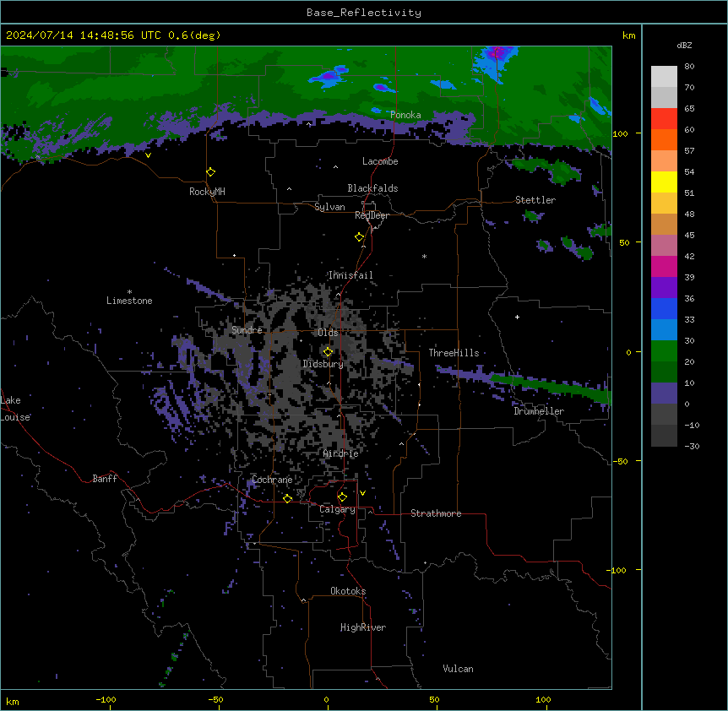Pick the red swatch in the dBZ legend
This screenshot has width=728, height=711.
pos(664,119)
